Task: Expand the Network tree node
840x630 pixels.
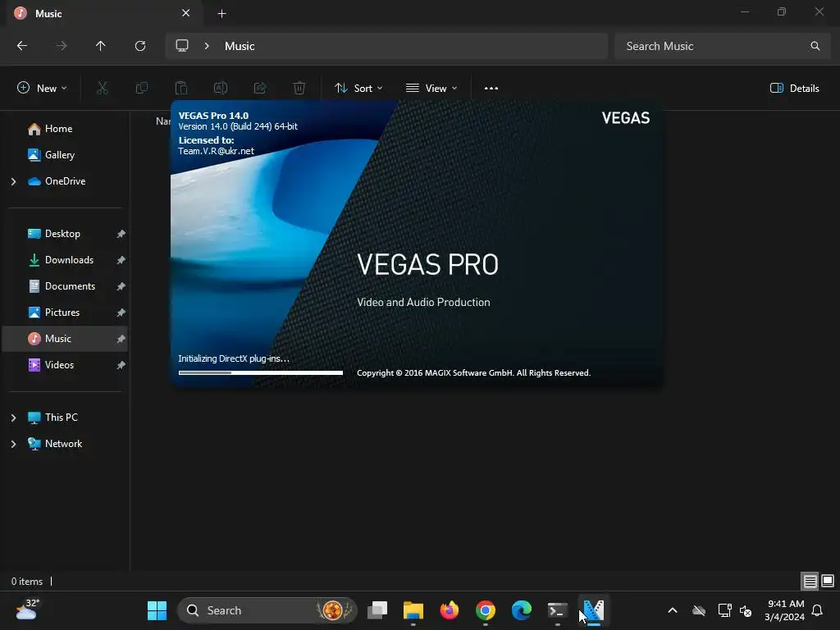Action: (x=13, y=444)
